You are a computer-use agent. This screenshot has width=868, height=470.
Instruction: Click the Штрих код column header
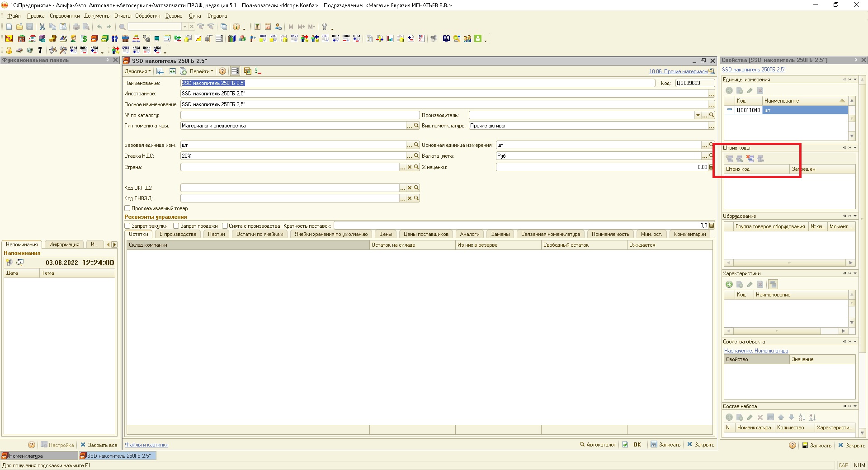pos(756,169)
